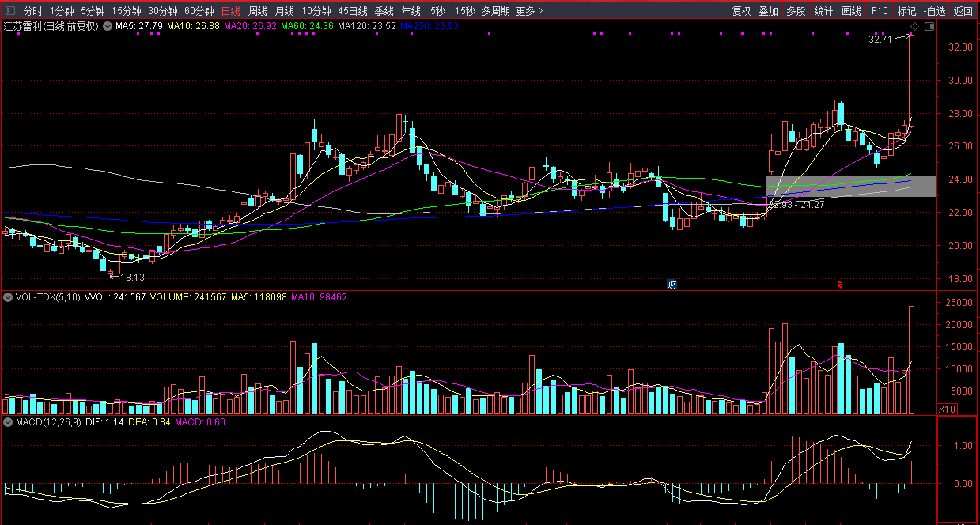Click the panel layout icon at top-left
This screenshot has width=980, height=525.
pyautogui.click(x=9, y=11)
